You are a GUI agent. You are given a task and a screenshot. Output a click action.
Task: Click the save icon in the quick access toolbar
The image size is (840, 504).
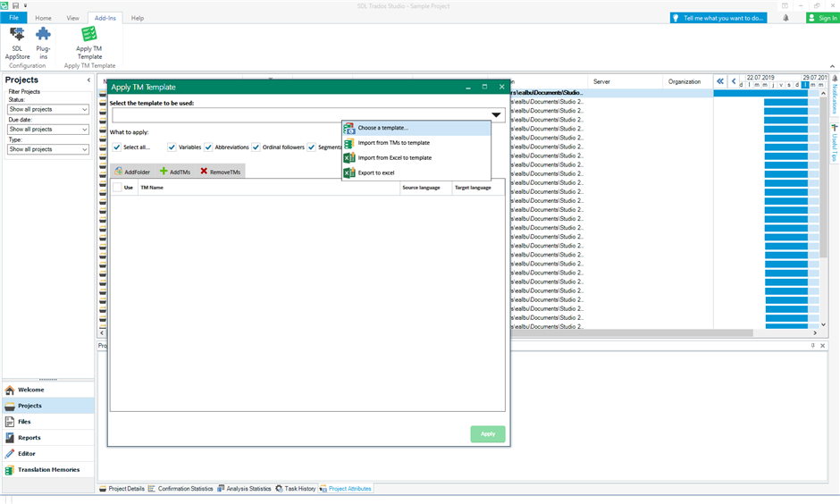(x=15, y=5)
